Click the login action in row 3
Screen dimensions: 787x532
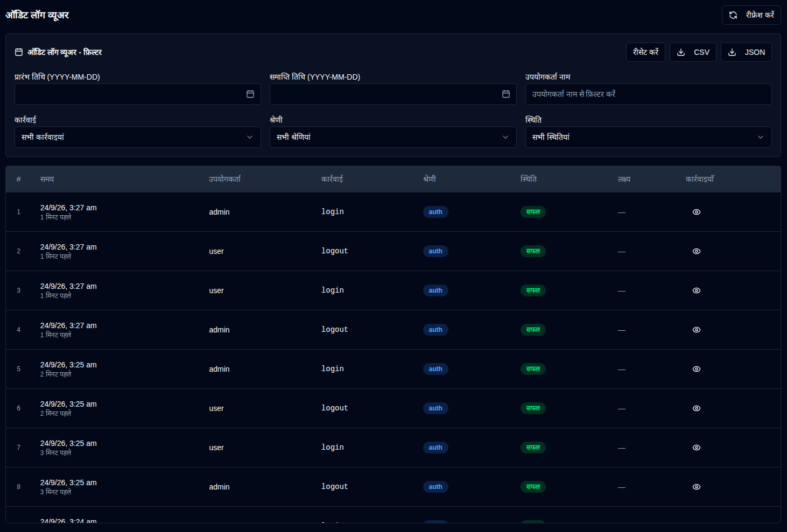[x=333, y=290]
